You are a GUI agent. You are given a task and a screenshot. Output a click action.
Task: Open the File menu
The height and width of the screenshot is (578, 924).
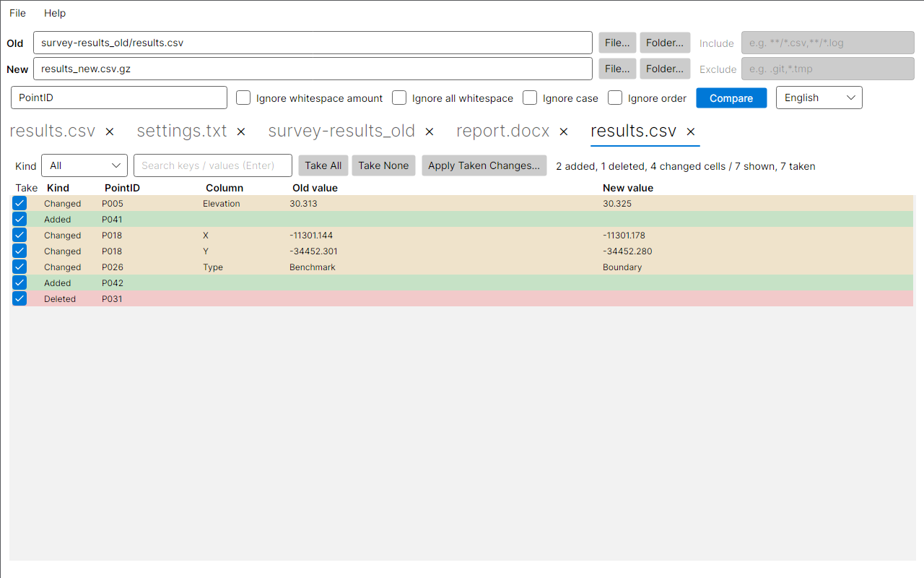coord(17,13)
